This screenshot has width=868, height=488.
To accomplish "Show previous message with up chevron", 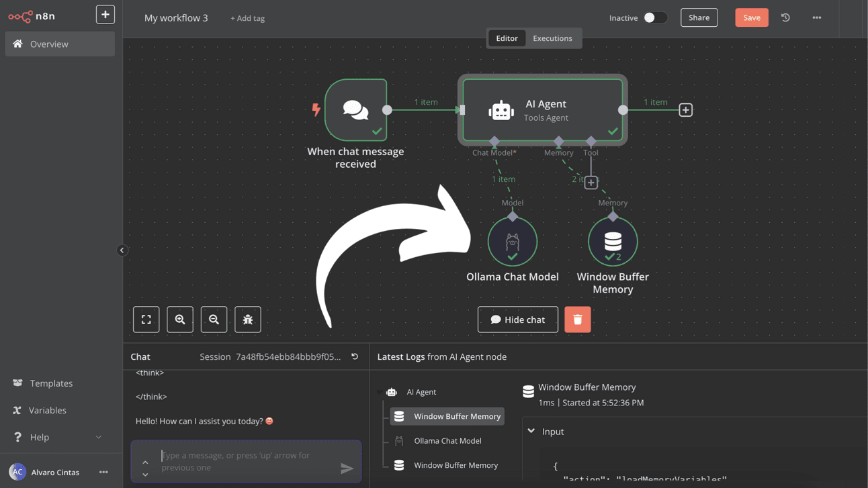I will pos(145,462).
